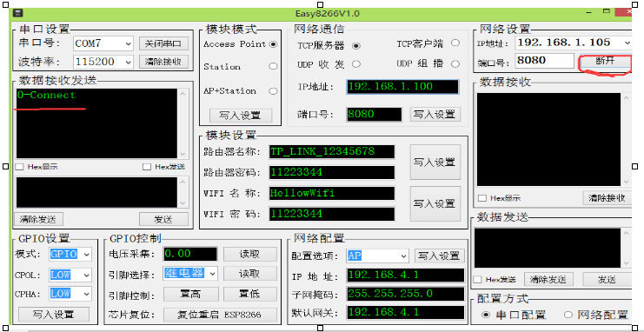Open the CPOL LOW dropdown

[86, 275]
